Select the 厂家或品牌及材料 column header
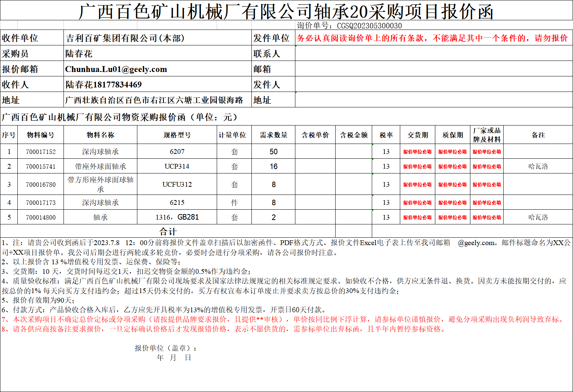 tap(487, 135)
